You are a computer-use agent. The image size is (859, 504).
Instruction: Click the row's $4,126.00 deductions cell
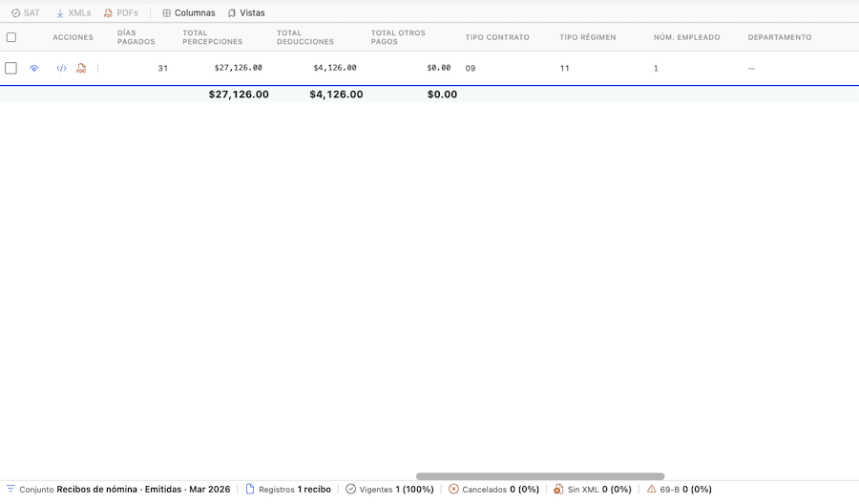click(335, 68)
